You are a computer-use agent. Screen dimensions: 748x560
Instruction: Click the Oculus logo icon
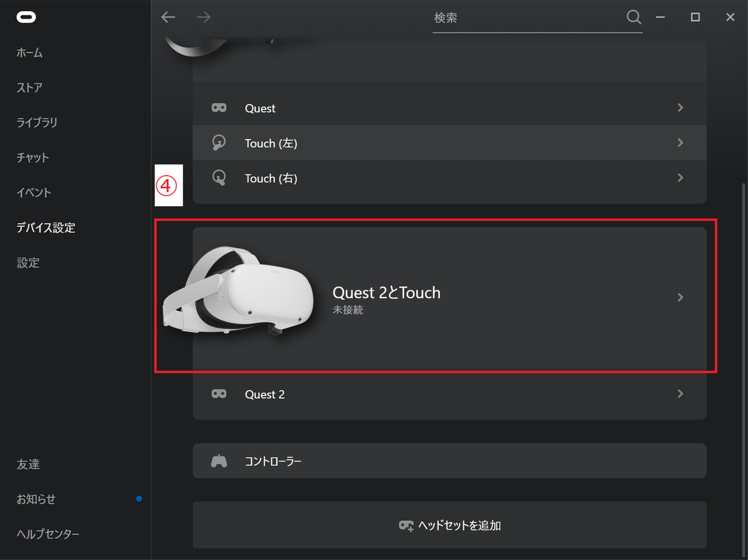pos(26,17)
